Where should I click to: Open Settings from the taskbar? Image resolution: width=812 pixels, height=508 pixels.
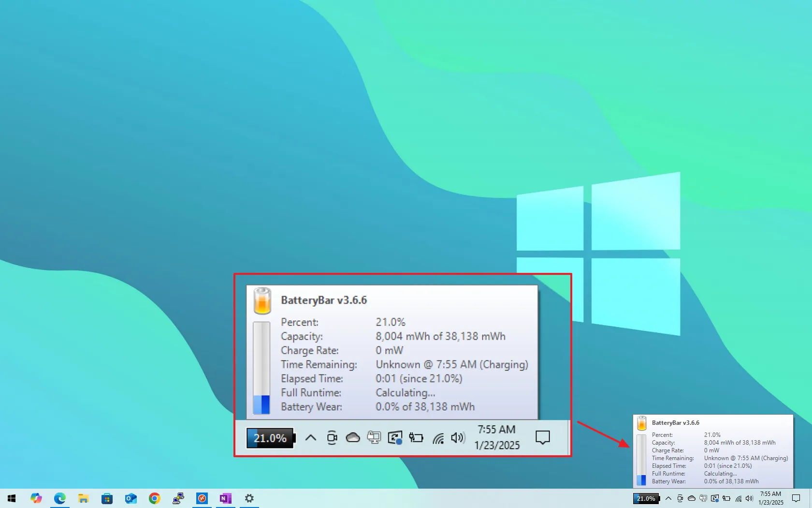pos(249,498)
